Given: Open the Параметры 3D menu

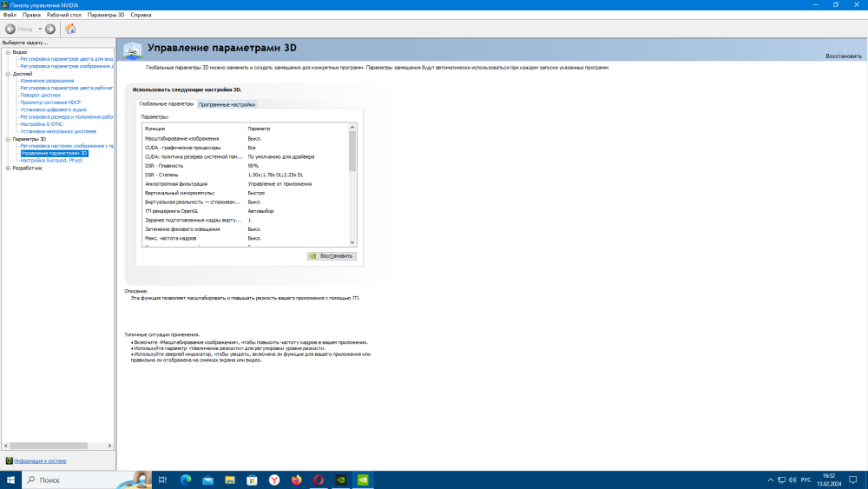Looking at the screenshot, I should tap(106, 15).
